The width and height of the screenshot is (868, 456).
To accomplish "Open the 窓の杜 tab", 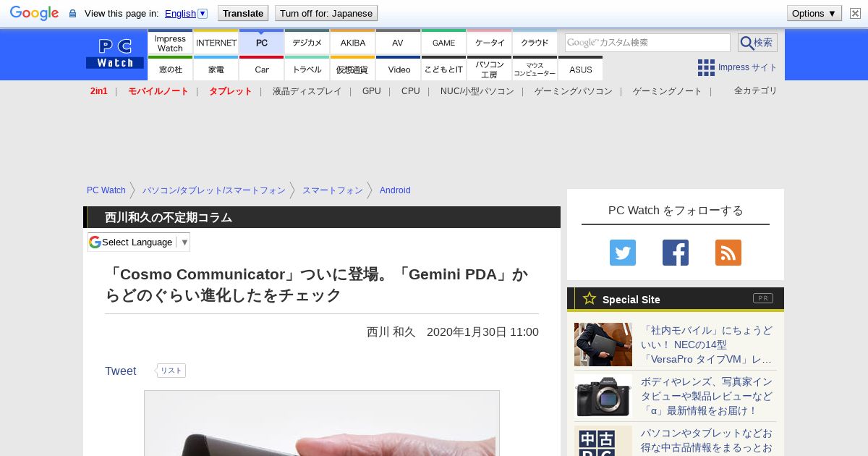I will [x=170, y=69].
